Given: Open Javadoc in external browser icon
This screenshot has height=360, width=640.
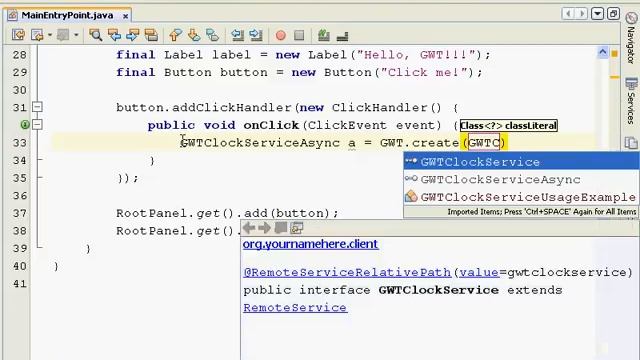Looking at the screenshot, I should 280,228.
